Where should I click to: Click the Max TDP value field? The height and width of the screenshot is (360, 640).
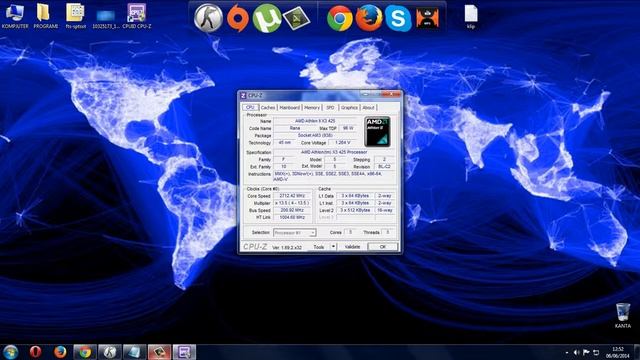348,128
